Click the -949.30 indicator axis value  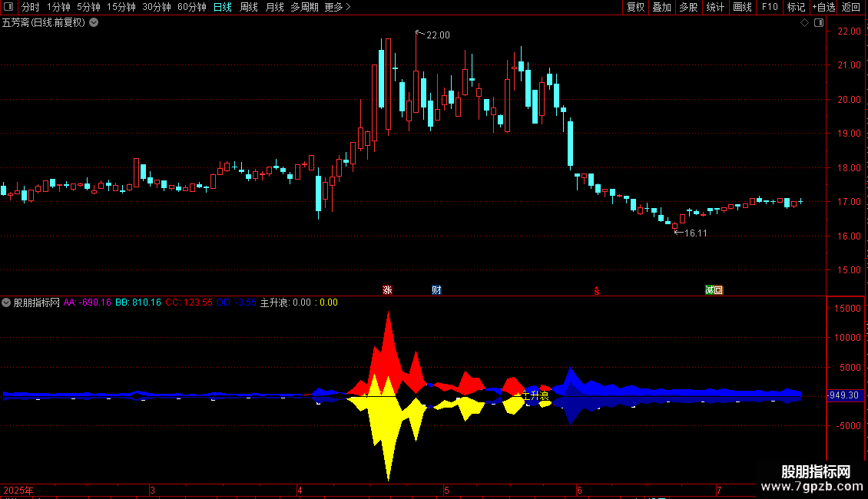coord(843,395)
